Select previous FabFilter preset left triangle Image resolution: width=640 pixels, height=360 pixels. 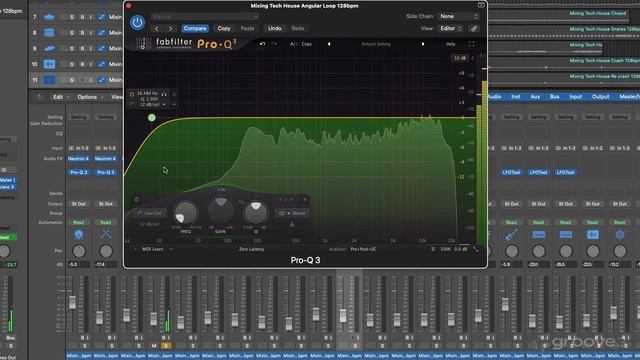click(x=329, y=44)
